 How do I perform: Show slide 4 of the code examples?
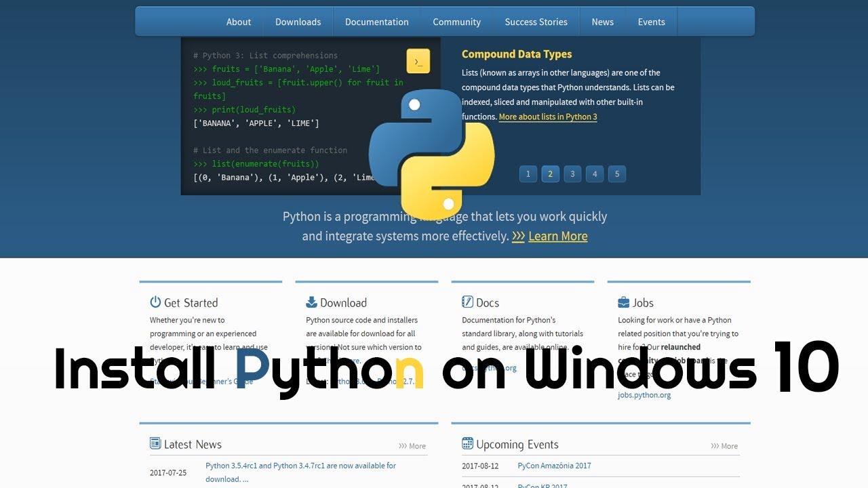click(x=595, y=174)
